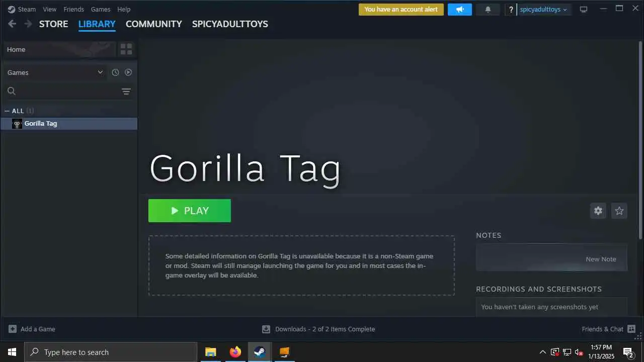Open game settings gear icon
This screenshot has width=644, height=362.
tap(598, 211)
